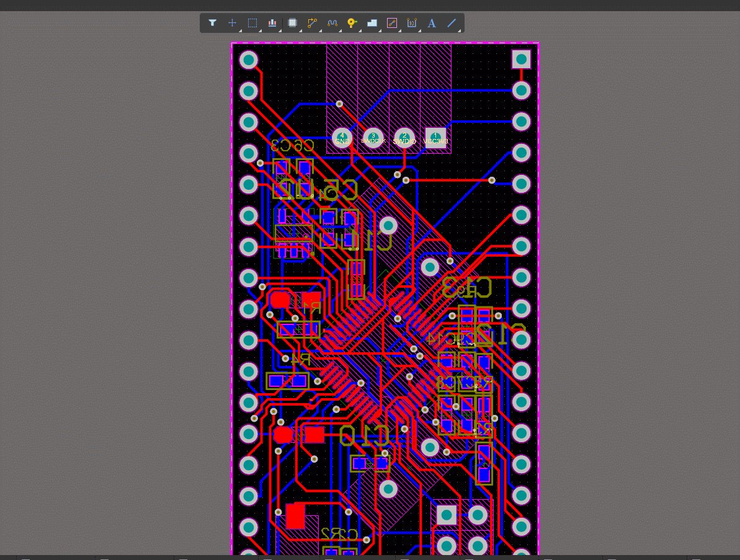This screenshot has height=560, width=740.
Task: Activate the rectangular selection tool
Action: [252, 23]
